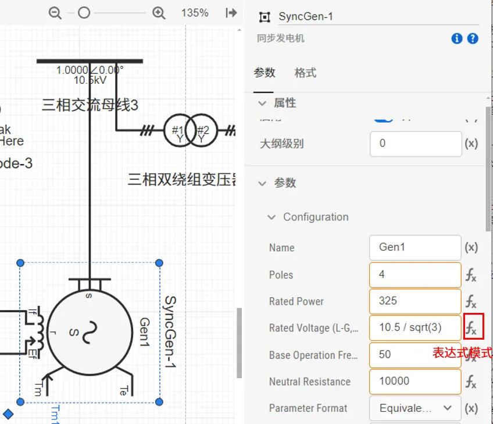Select the three-phase transformer symbol on canvas
This screenshot has width=504, height=424.
coord(190,130)
